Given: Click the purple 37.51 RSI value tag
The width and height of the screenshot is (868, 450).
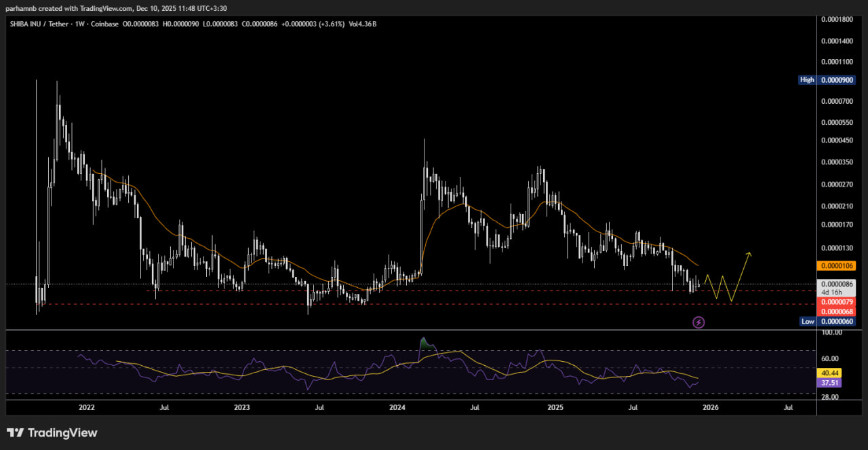Looking at the screenshot, I should pos(830,383).
